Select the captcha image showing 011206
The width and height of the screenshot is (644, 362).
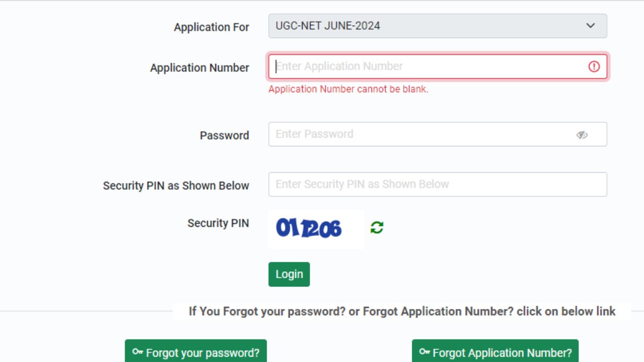tap(316, 228)
